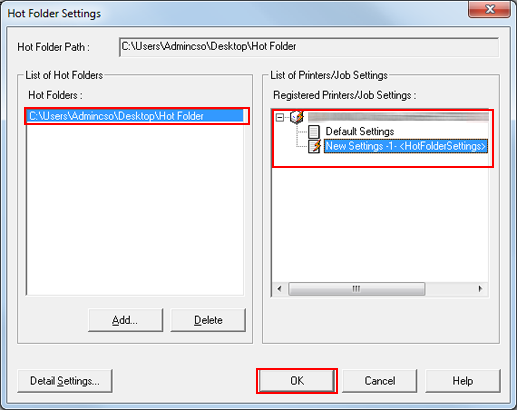Confirm with the OK button
This screenshot has width=517, height=410.
(x=297, y=381)
